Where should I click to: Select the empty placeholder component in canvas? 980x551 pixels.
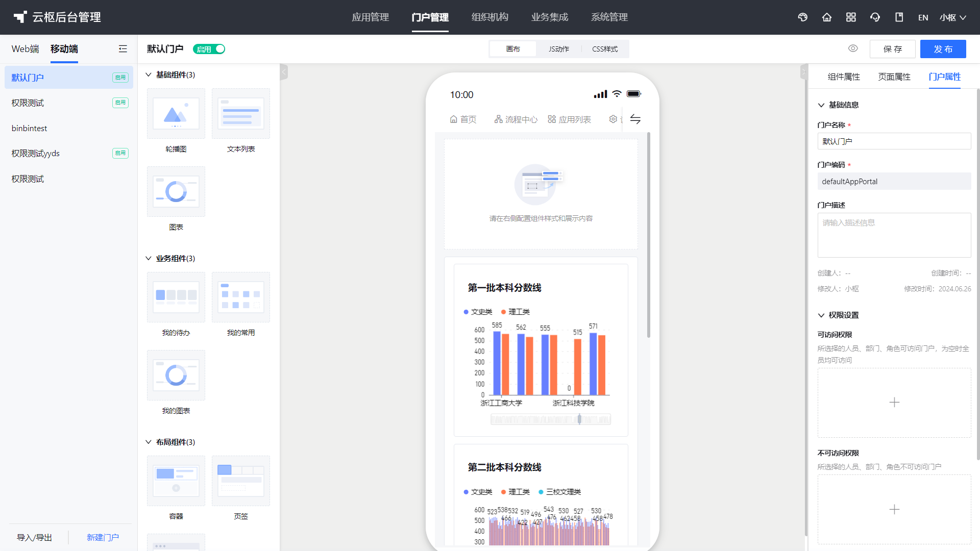pos(541,194)
